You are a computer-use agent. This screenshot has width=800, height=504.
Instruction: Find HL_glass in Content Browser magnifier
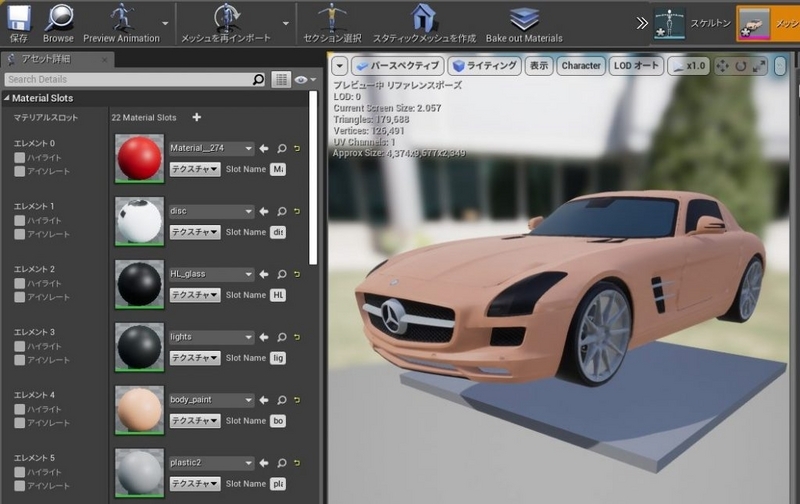282,274
